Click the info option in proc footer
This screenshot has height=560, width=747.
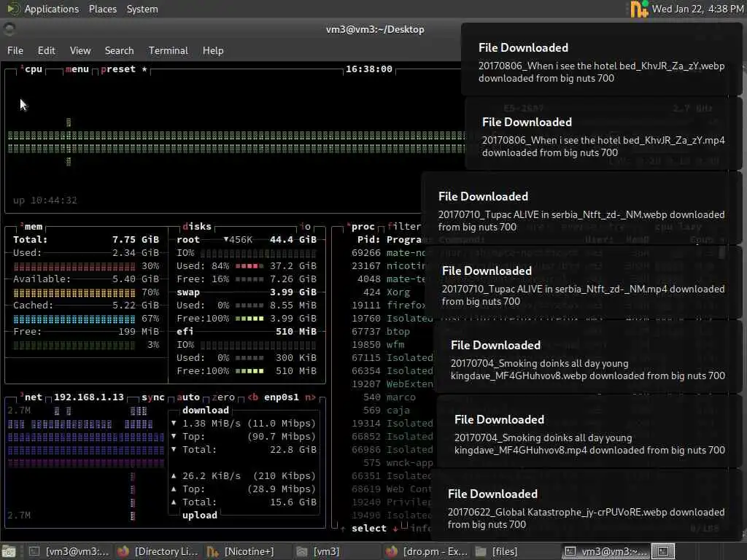coord(421,529)
